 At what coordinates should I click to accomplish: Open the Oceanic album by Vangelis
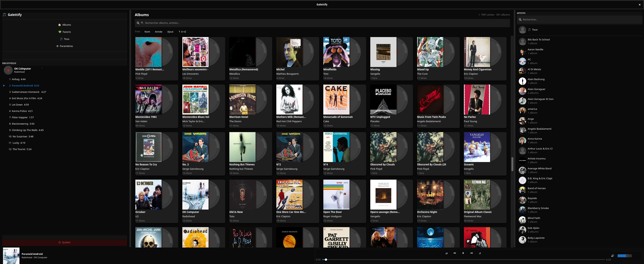pos(485,154)
